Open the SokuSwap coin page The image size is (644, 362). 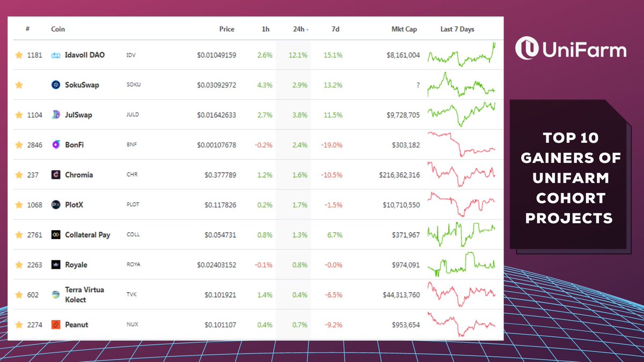[x=82, y=85]
